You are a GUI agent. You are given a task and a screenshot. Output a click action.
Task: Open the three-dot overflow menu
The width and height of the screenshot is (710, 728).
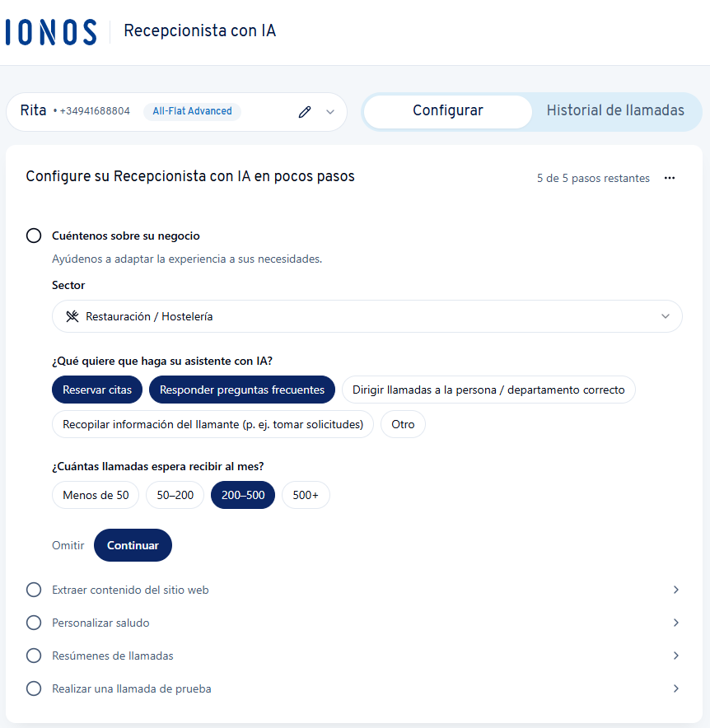(x=670, y=178)
